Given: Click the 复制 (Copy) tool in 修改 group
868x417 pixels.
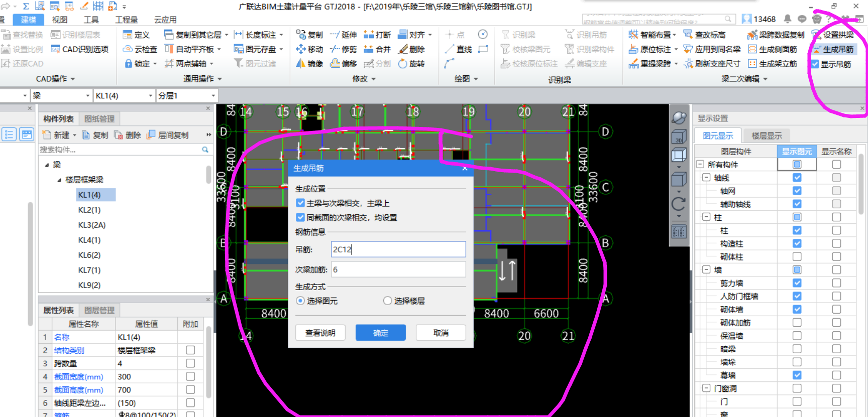Looking at the screenshot, I should 309,35.
